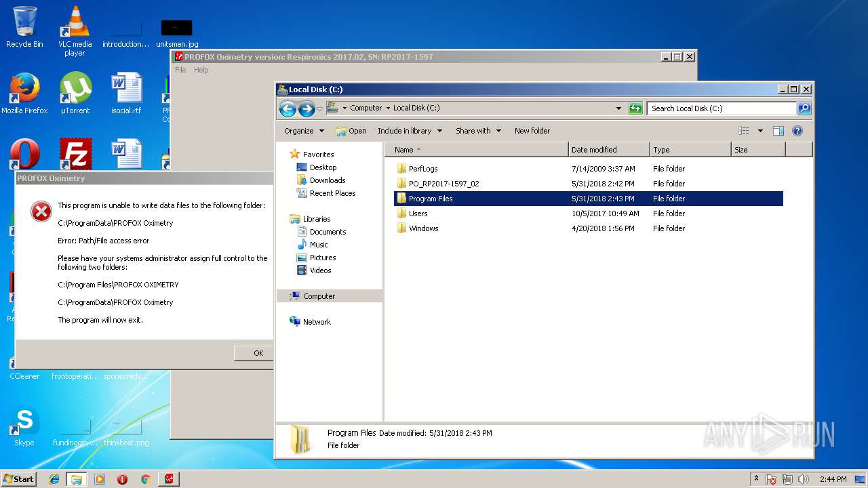The image size is (868, 488).
Task: Click PROFOX Oximetry taskbar icon
Action: pos(169,479)
